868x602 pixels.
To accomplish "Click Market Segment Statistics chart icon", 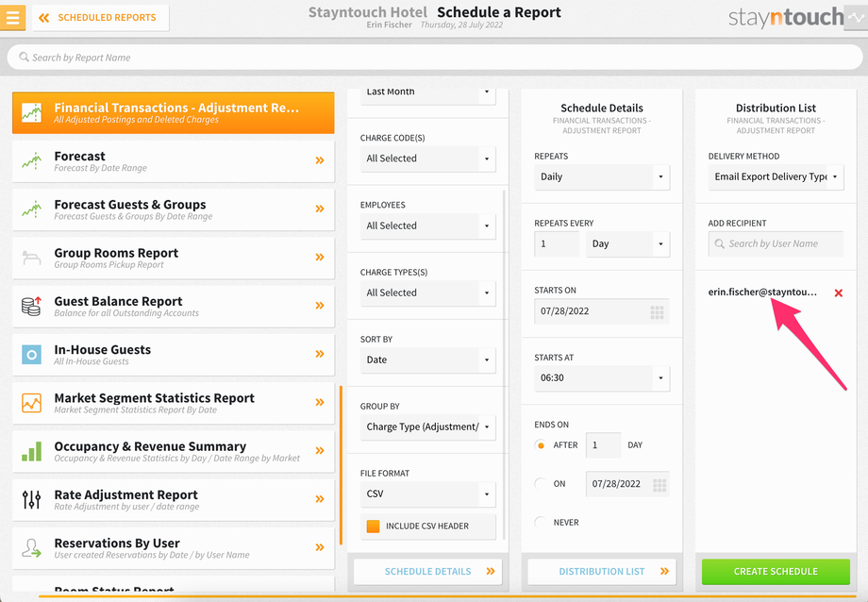I will coord(31,403).
